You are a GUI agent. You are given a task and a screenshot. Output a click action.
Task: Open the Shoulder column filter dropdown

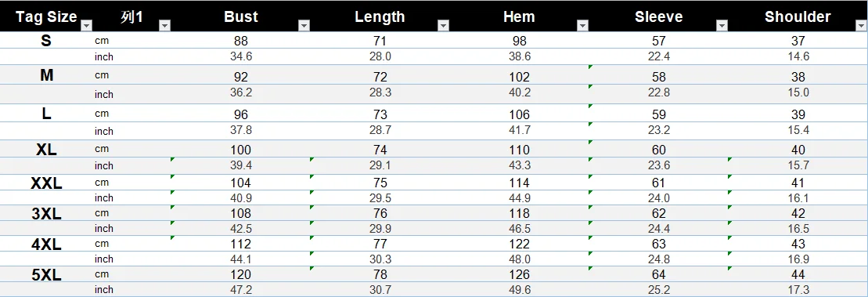click(861, 26)
